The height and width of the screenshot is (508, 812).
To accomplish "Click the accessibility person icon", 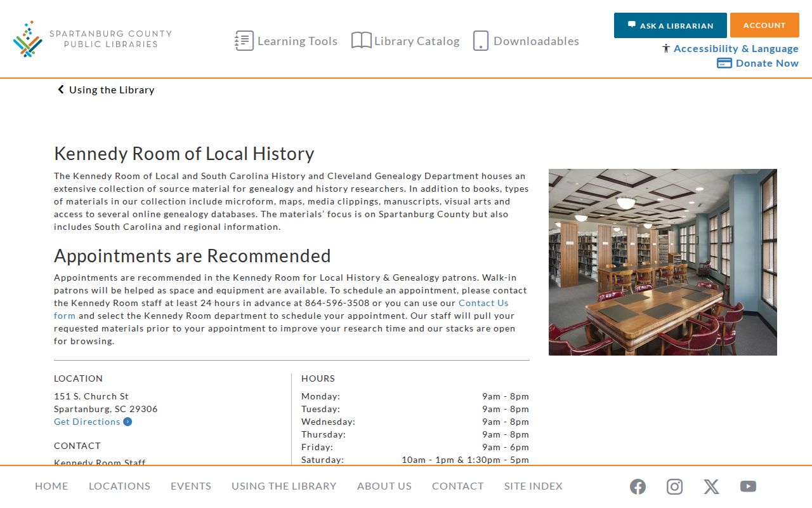I will [x=666, y=48].
